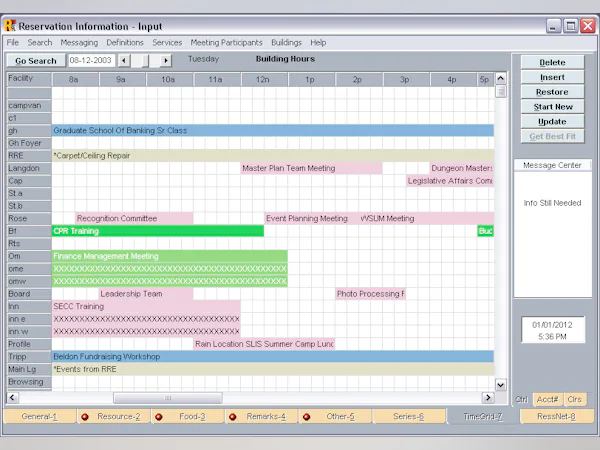Select the Master Plan Team Meeting booking
The height and width of the screenshot is (450, 600).
311,168
